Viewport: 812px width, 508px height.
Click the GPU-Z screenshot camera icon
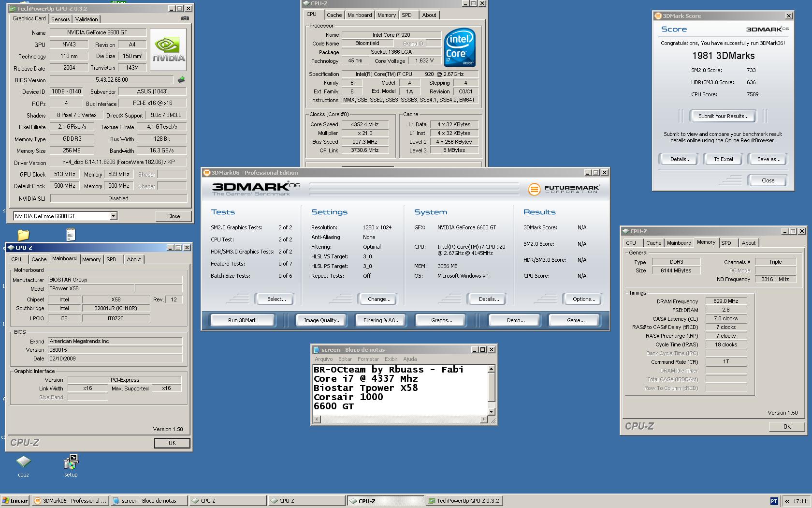185,18
